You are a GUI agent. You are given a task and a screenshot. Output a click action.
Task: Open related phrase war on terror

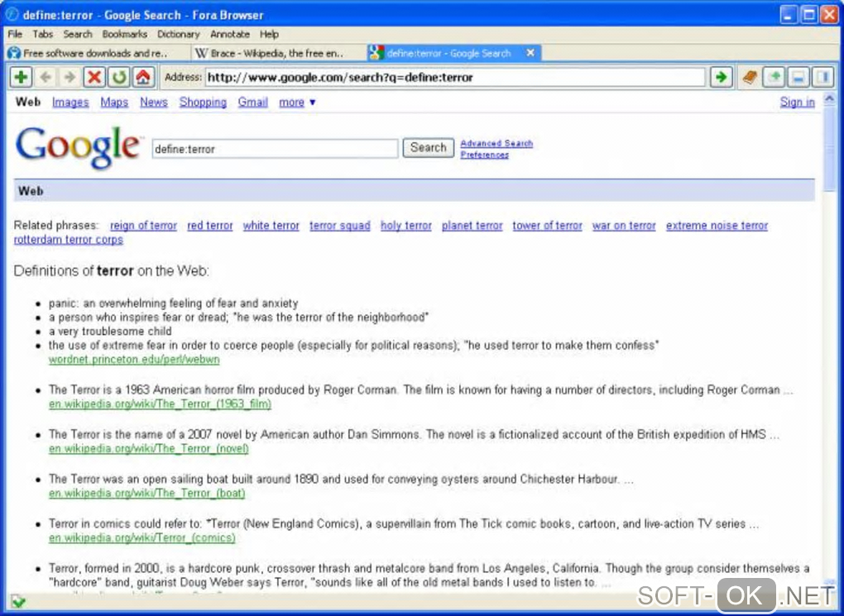tap(624, 226)
